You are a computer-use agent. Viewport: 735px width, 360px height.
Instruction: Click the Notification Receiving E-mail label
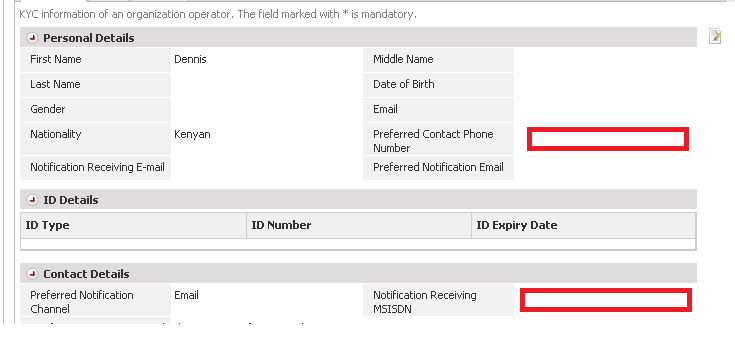[x=97, y=167]
